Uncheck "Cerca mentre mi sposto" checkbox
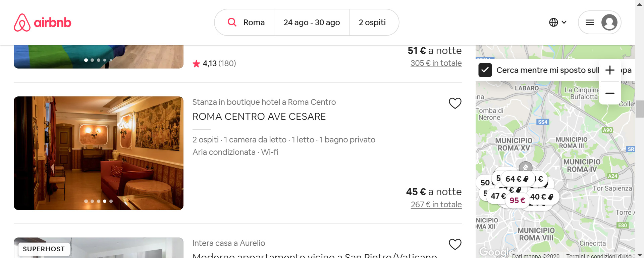Image resolution: width=644 pixels, height=258 pixels. tap(485, 70)
